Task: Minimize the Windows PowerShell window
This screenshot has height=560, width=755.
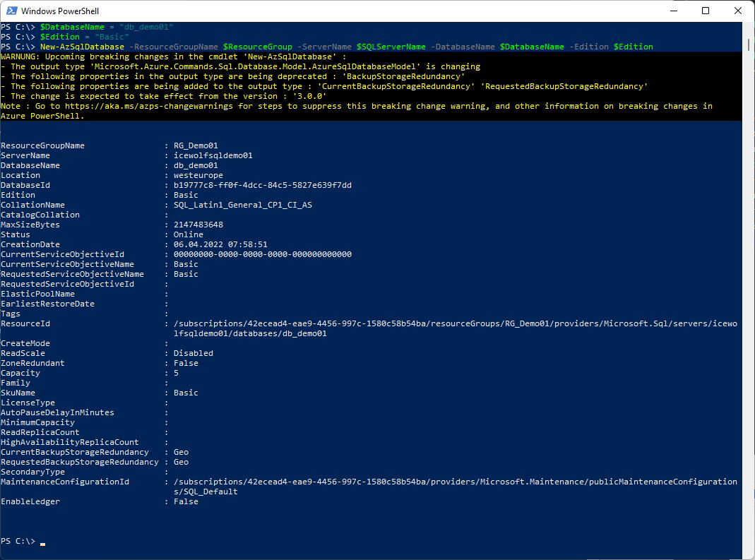Action: pyautogui.click(x=674, y=11)
